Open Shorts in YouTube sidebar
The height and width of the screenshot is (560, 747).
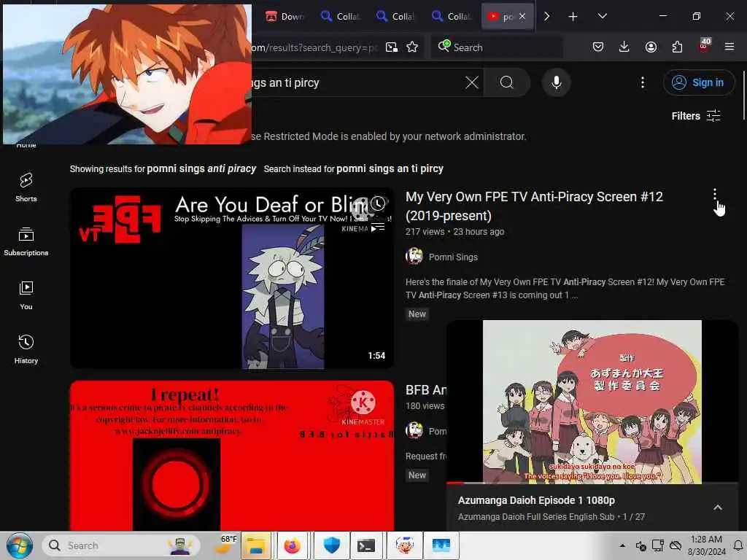26,187
